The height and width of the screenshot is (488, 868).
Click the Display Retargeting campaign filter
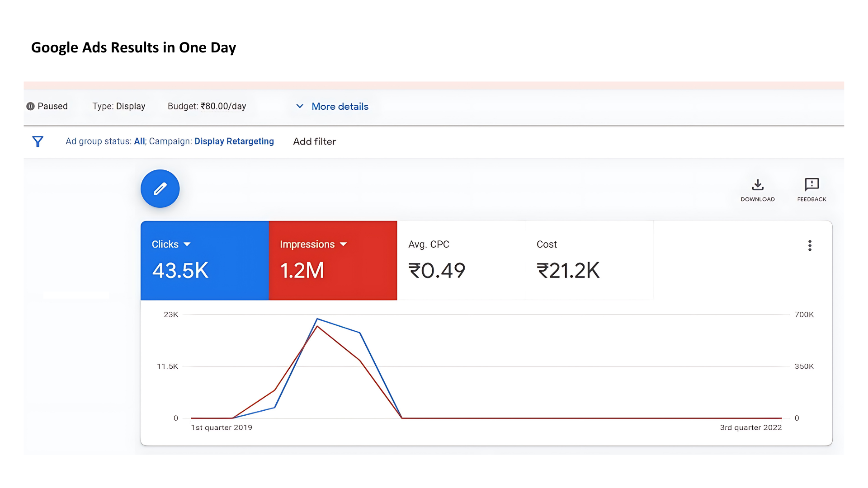234,141
